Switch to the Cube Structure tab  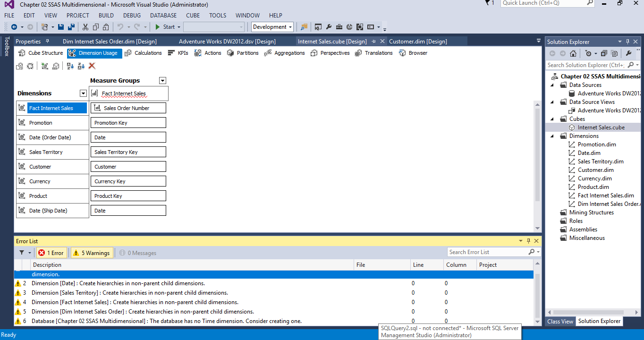(41, 53)
